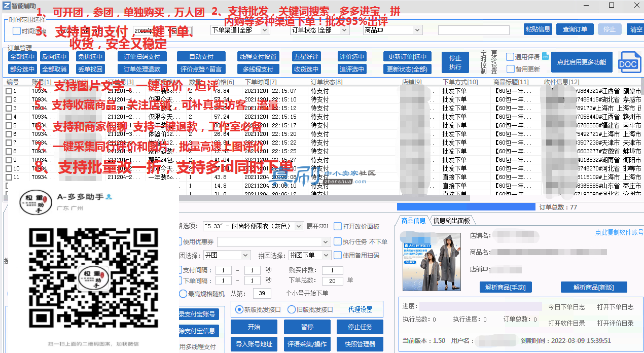Image resolution: width=644 pixels, height=353 pixels.
Task: Click the 停止执行 button
Action: click(455, 62)
